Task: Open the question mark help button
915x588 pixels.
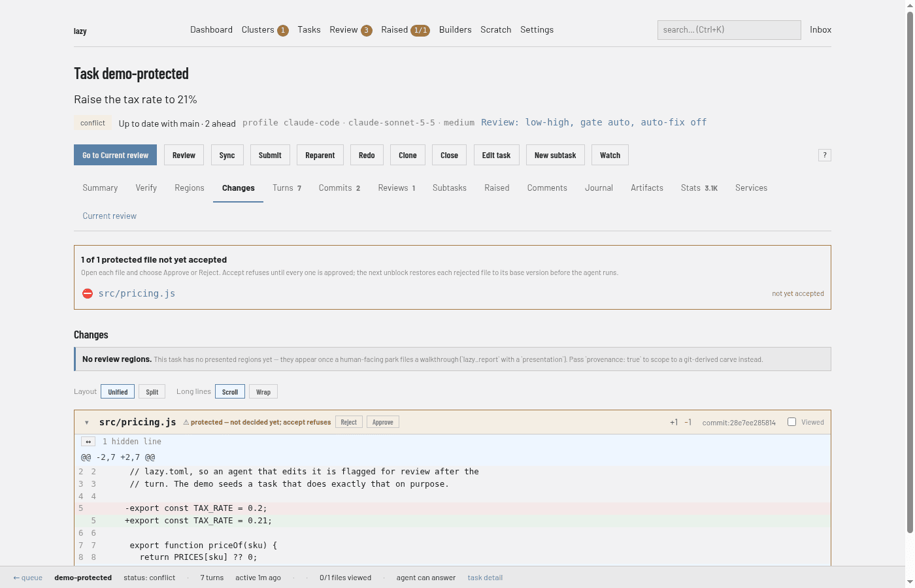Action: pos(825,155)
